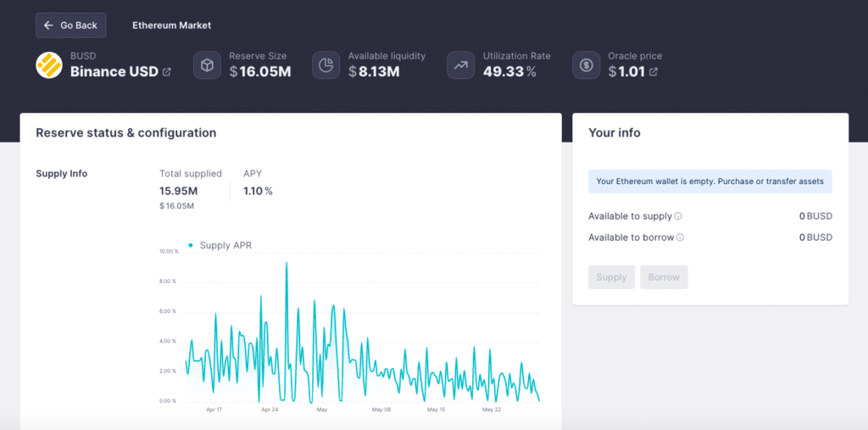Image resolution: width=868 pixels, height=430 pixels.
Task: Click the disabled Borrow button
Action: [664, 277]
